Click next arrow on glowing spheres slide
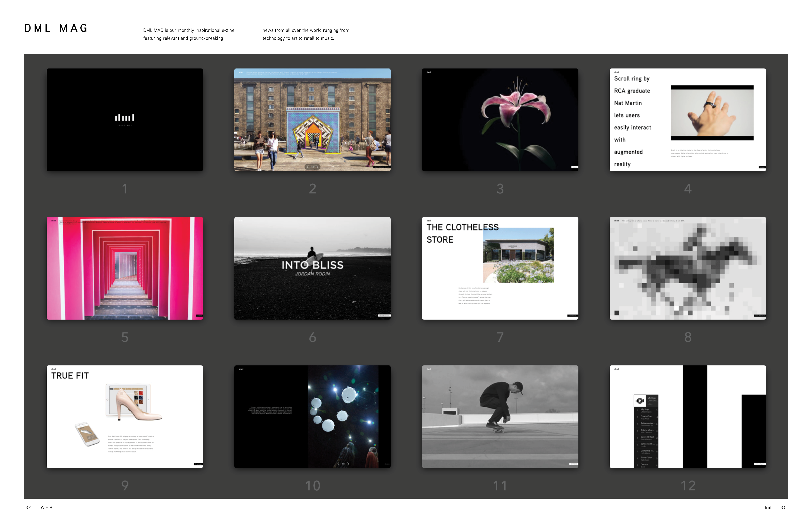 (348, 464)
